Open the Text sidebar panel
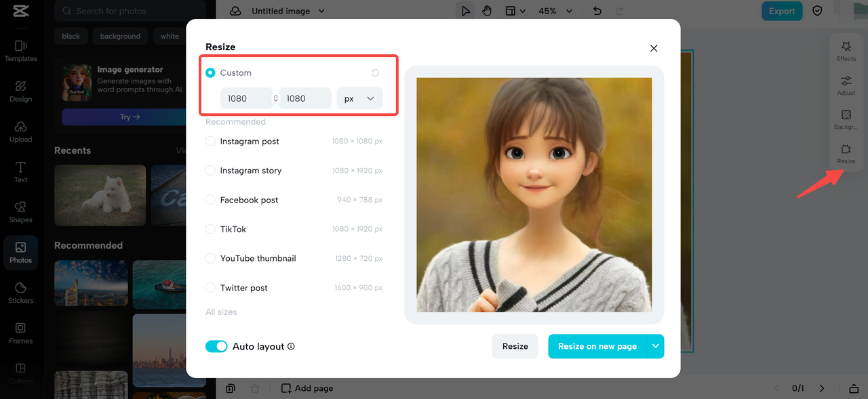Viewport: 868px width, 399px height. 20,172
